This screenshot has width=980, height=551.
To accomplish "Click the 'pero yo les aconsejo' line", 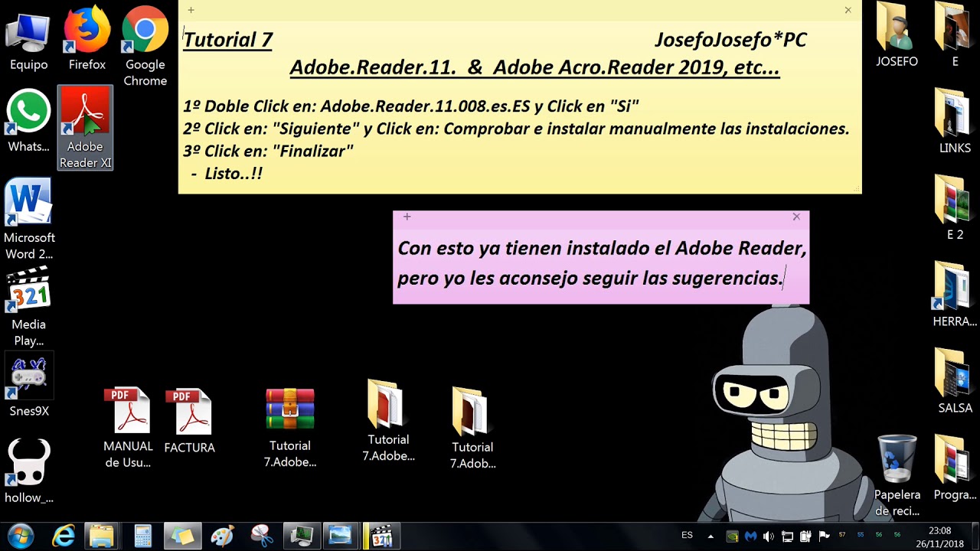I will pyautogui.click(x=590, y=278).
